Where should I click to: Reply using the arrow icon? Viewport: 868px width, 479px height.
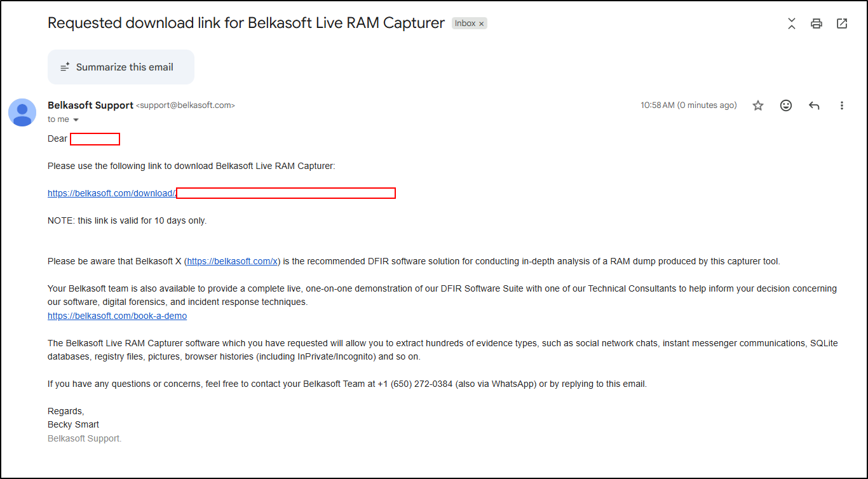[814, 105]
